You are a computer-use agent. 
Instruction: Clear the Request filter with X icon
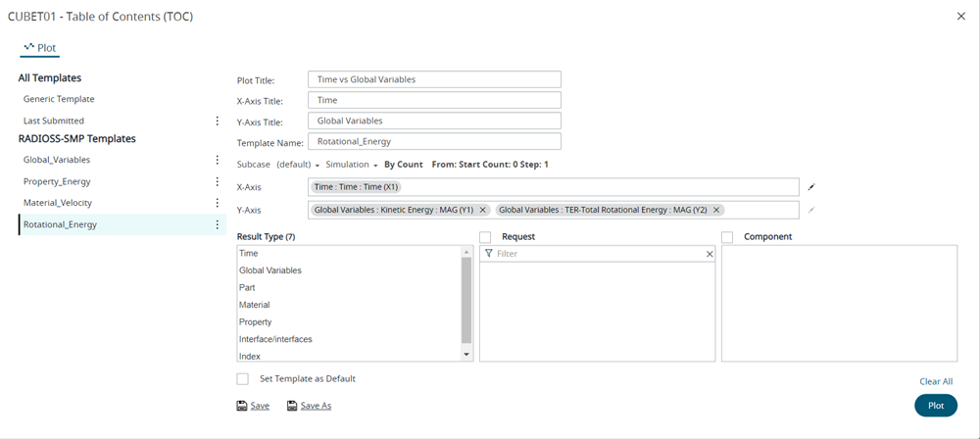coord(710,254)
